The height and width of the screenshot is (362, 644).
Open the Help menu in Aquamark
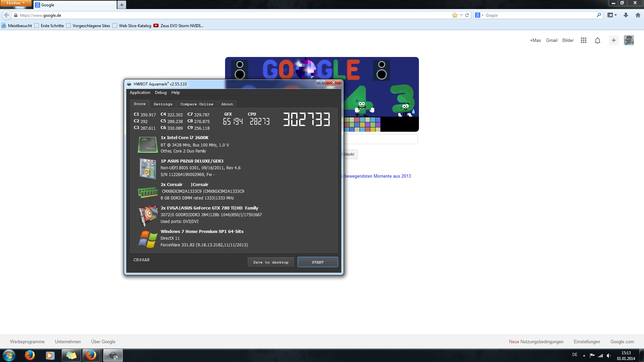tap(175, 93)
